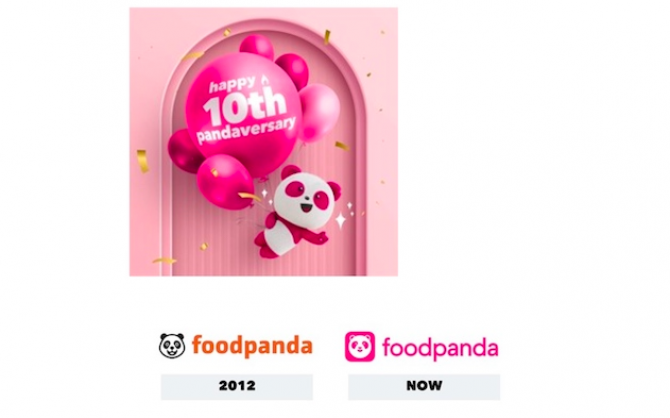The image size is (670, 418).
Task: Select the orange foodpanda wordmark
Action: [252, 346]
